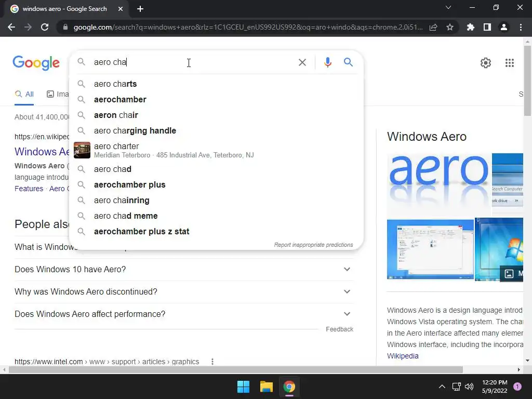Select the 'aero charter' Teterboro suggestion
Image resolution: width=532 pixels, height=399 pixels.
pos(216,150)
